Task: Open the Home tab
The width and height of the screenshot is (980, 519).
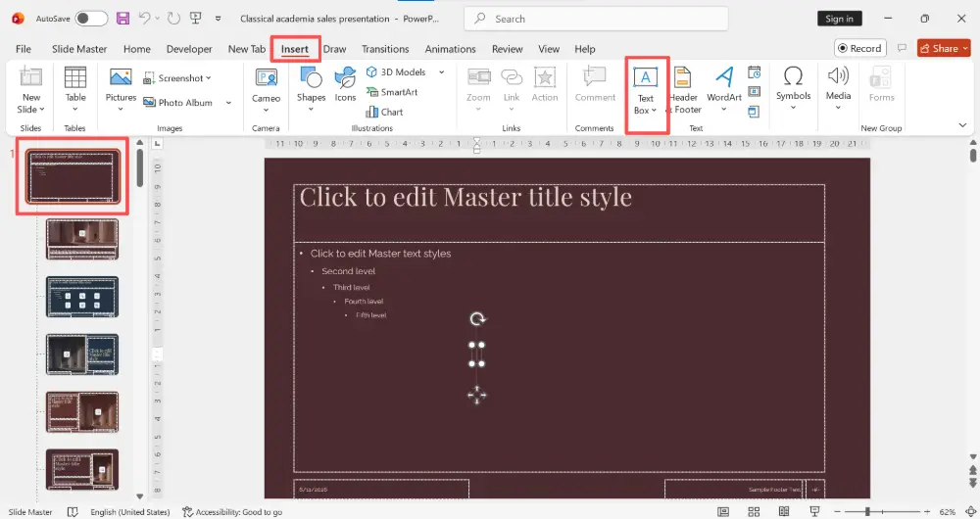Action: click(137, 49)
